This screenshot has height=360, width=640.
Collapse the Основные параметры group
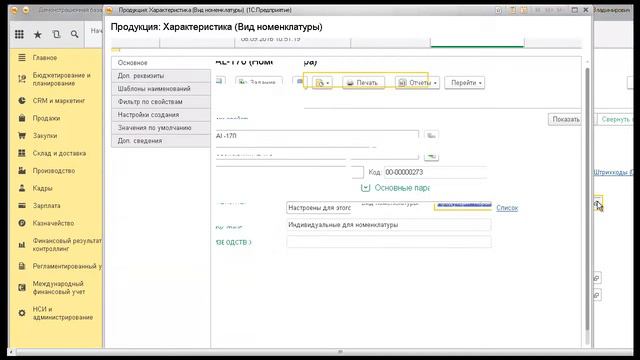[365, 188]
